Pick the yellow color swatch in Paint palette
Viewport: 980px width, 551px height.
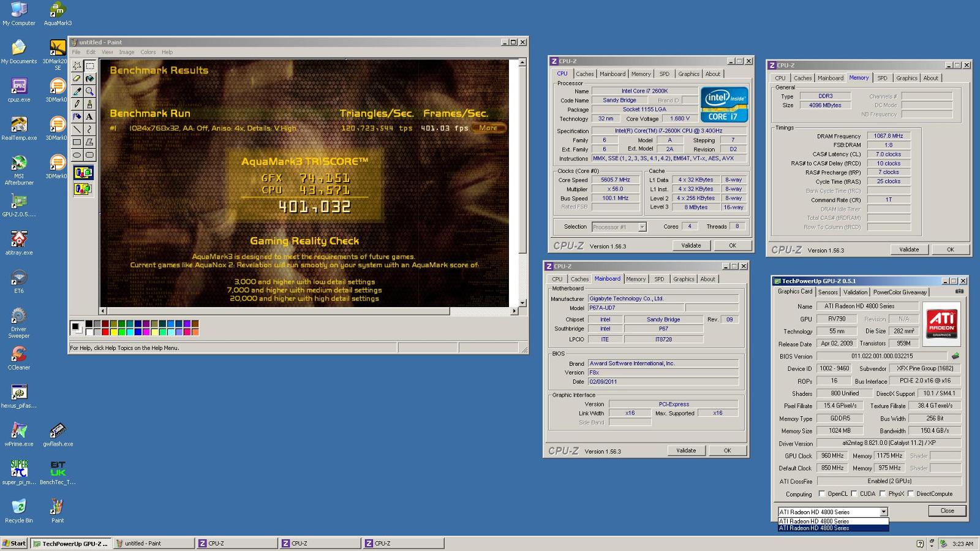[x=113, y=332]
